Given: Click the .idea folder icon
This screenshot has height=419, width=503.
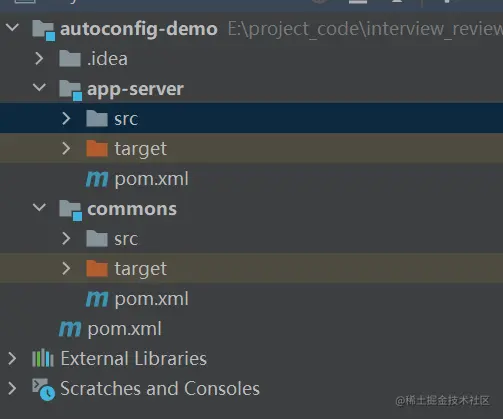Looking at the screenshot, I should click(70, 59).
